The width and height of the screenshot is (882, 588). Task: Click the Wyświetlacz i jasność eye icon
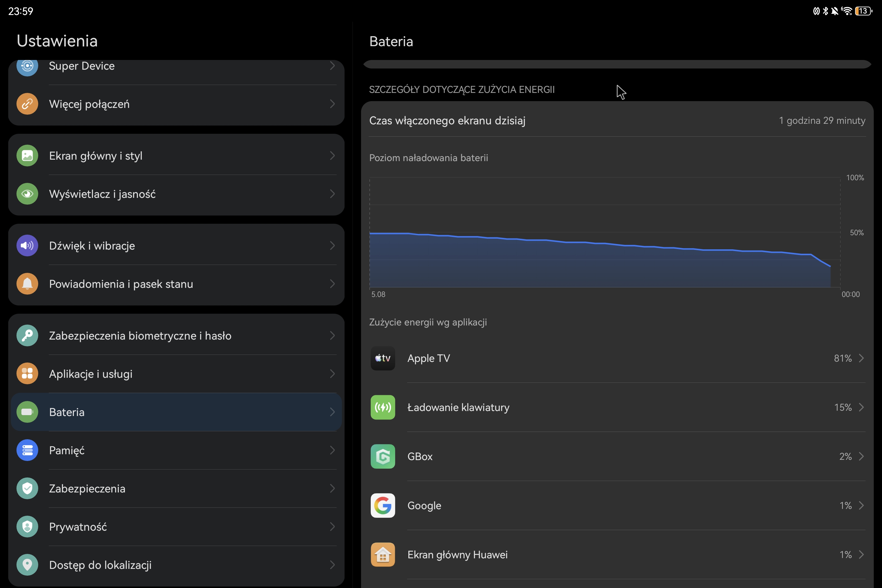click(x=27, y=194)
